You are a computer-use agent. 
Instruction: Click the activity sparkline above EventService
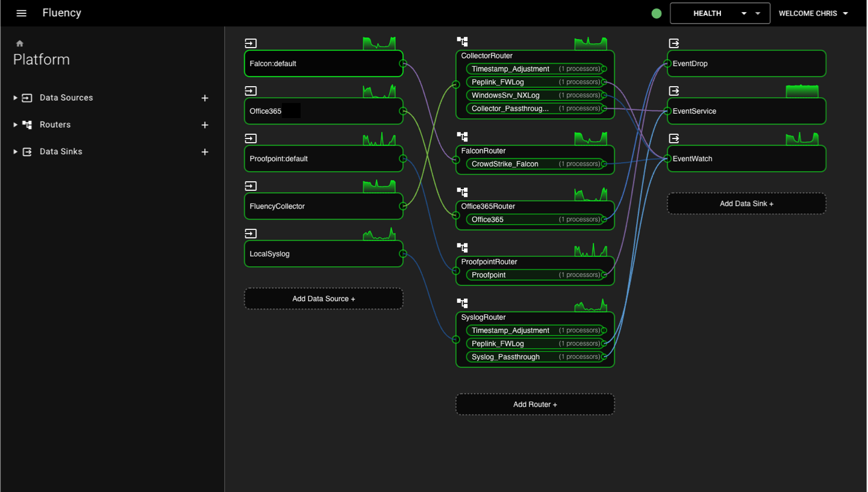point(802,91)
